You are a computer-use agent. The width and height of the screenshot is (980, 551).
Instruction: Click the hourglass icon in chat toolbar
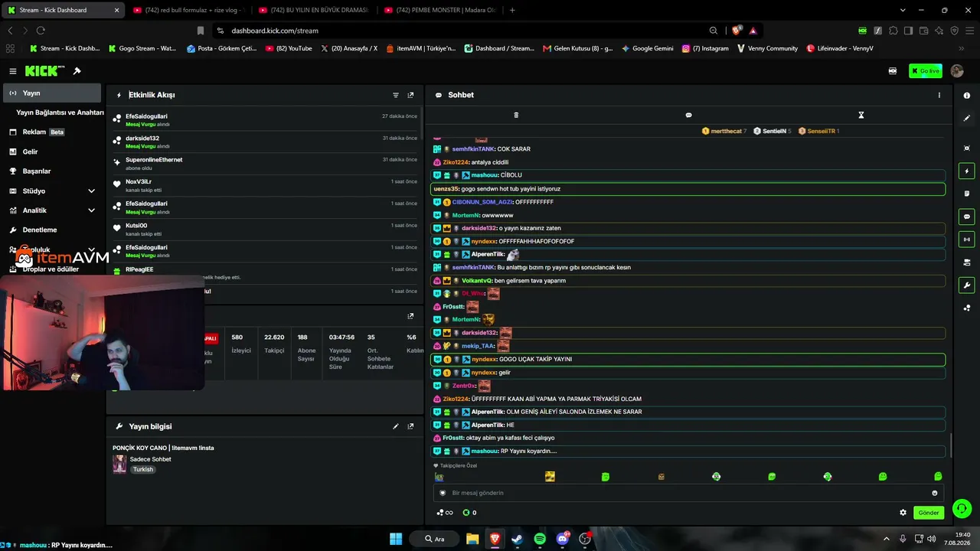click(861, 115)
